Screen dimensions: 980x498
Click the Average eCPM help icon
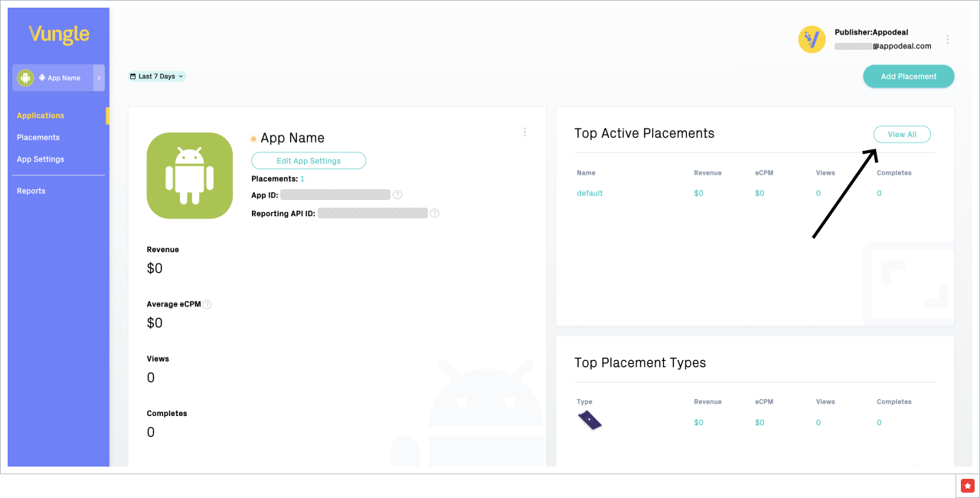207,304
